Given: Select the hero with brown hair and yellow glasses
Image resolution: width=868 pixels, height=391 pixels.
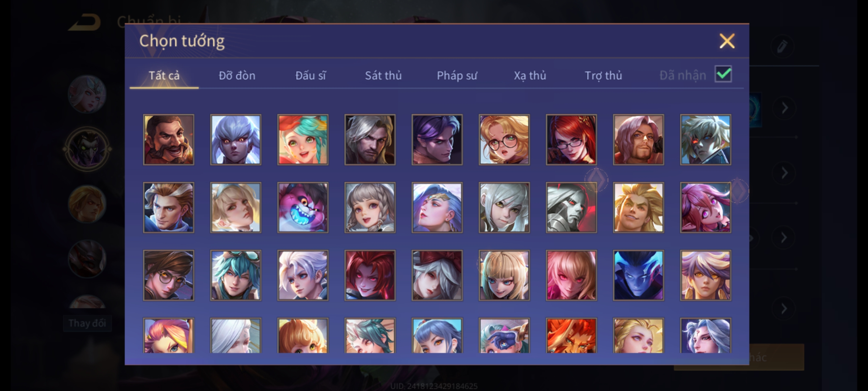Looking at the screenshot, I should (169, 275).
